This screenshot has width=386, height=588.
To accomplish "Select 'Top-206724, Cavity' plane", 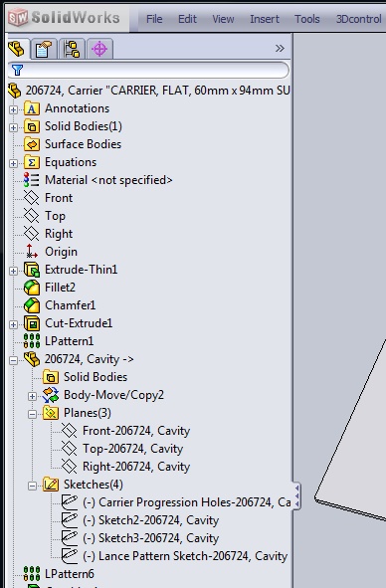I will pyautogui.click(x=132, y=449).
